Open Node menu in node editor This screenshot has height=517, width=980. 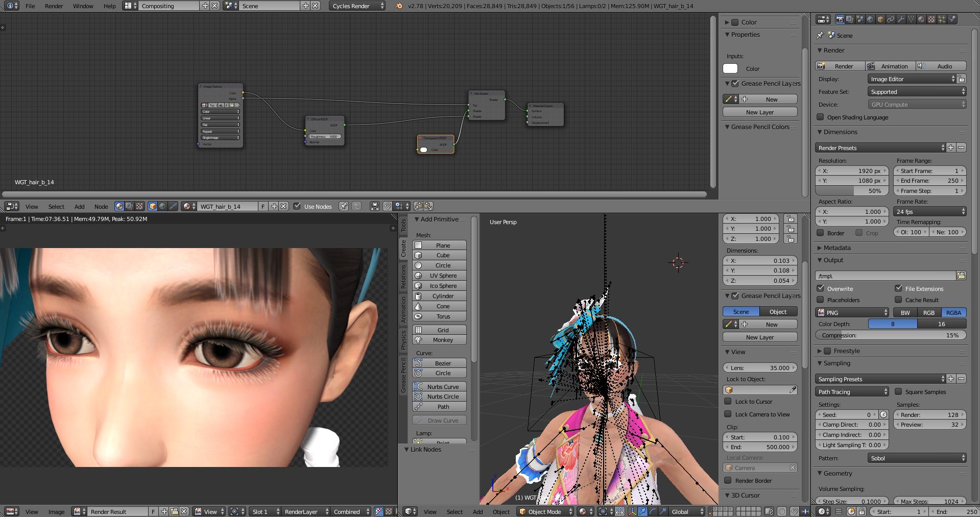101,206
